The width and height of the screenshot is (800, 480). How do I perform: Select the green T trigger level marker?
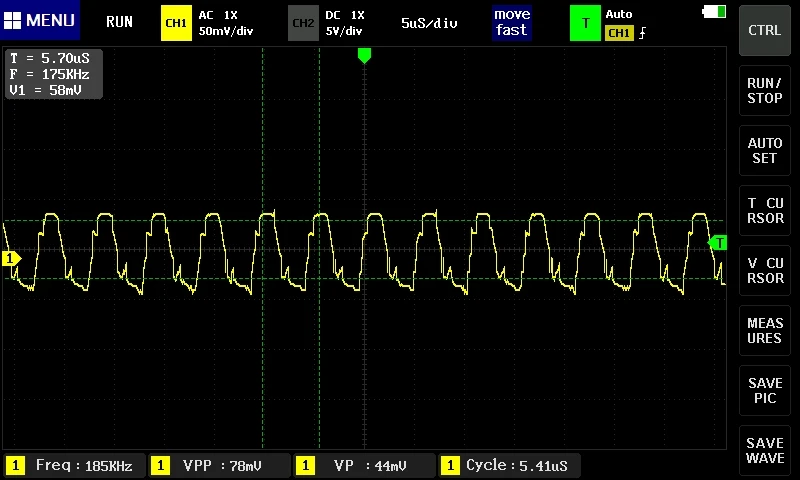718,243
